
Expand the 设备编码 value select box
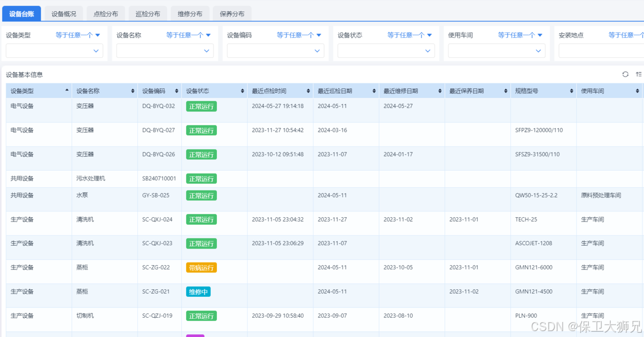point(275,51)
